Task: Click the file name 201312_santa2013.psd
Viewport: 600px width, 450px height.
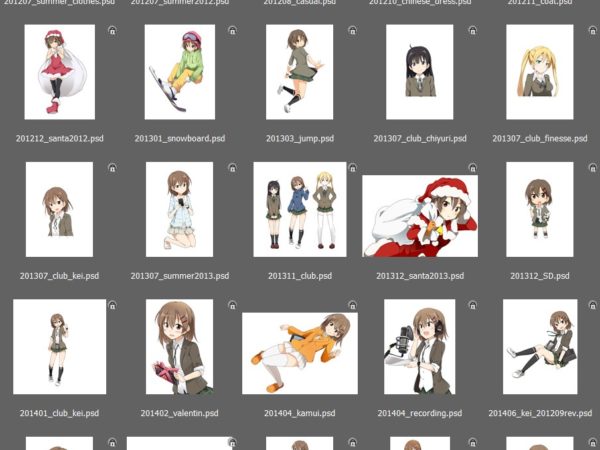Action: coord(420,276)
